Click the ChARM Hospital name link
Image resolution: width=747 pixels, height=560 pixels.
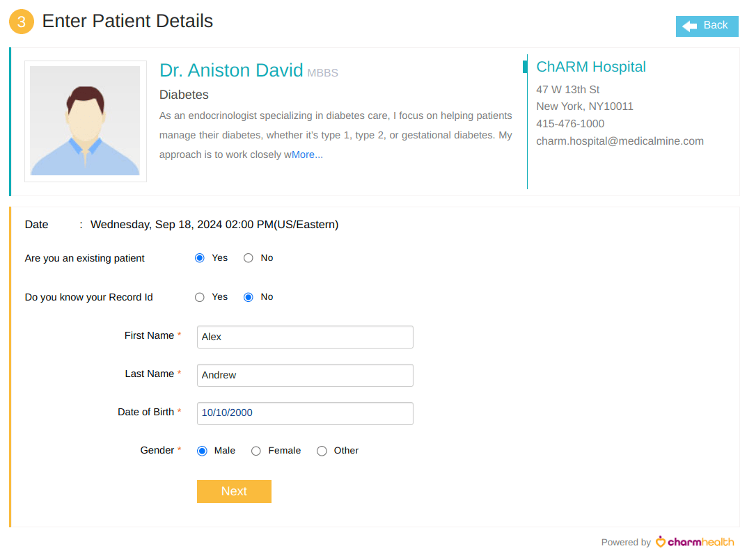point(591,66)
